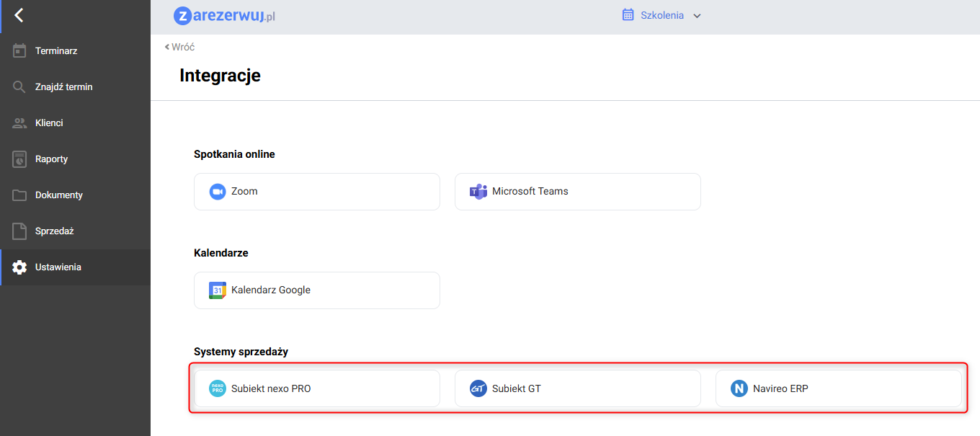Click the zarezerwuj.pl logo

(x=225, y=15)
